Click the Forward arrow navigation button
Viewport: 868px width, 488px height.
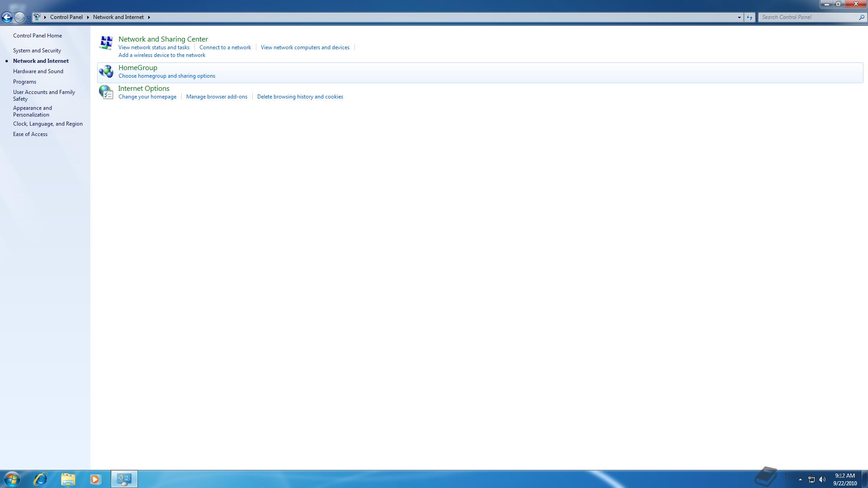(19, 17)
